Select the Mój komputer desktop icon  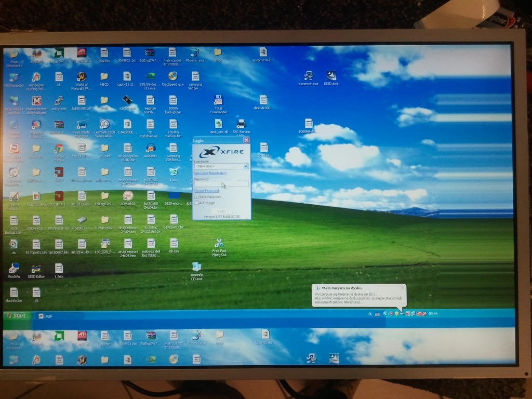coord(14,80)
